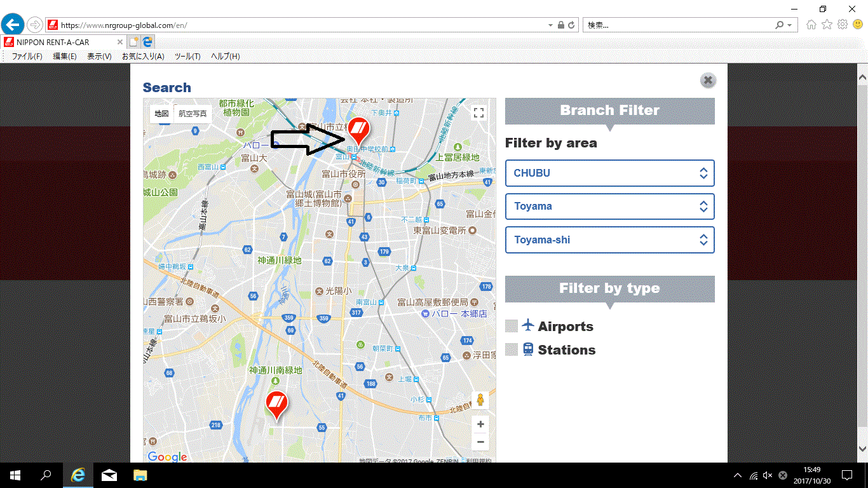Open the お気に入り(A) menu
This screenshot has height=488, width=868.
(143, 56)
